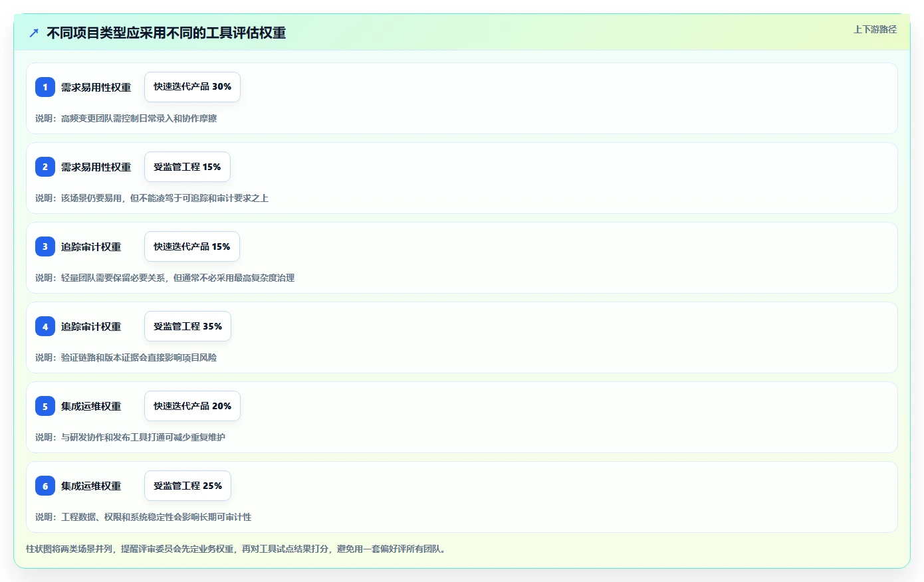Click the 受监管工程 25% chip
924x582 pixels.
tap(187, 486)
